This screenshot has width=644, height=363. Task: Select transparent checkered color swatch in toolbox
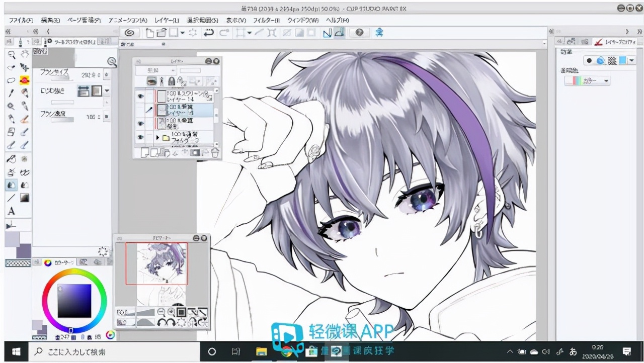pos(18,262)
